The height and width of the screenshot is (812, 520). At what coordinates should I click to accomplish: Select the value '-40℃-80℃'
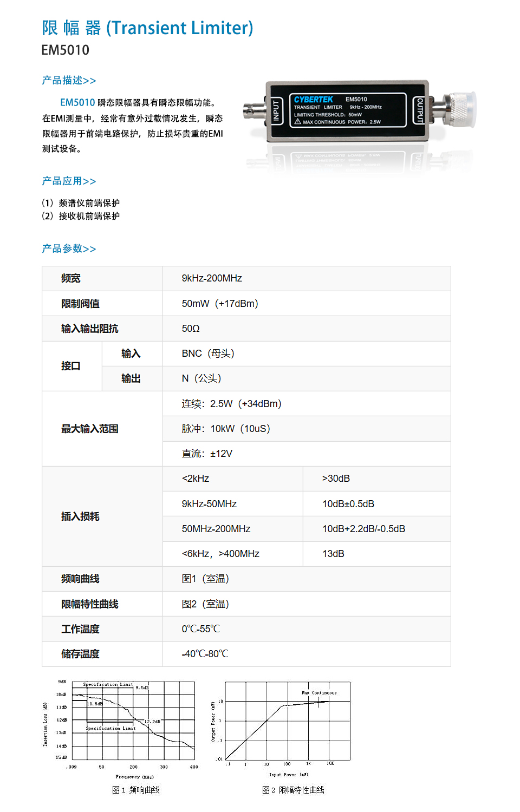[x=205, y=654]
